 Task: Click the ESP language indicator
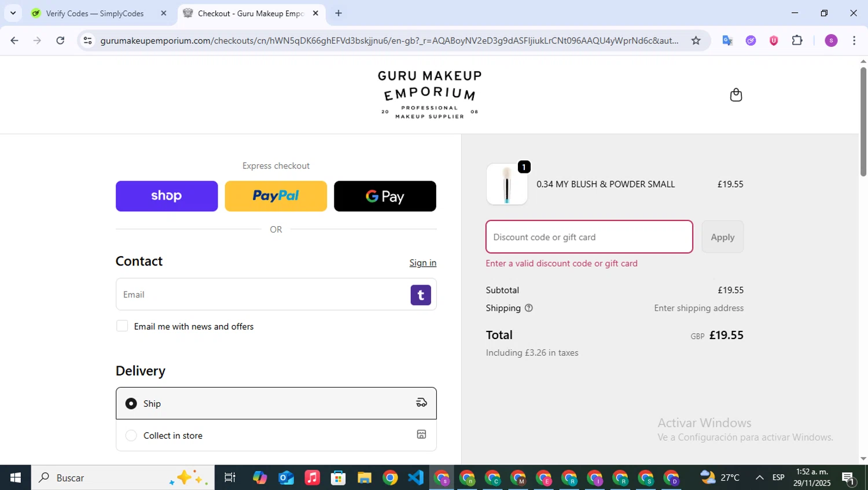click(778, 477)
